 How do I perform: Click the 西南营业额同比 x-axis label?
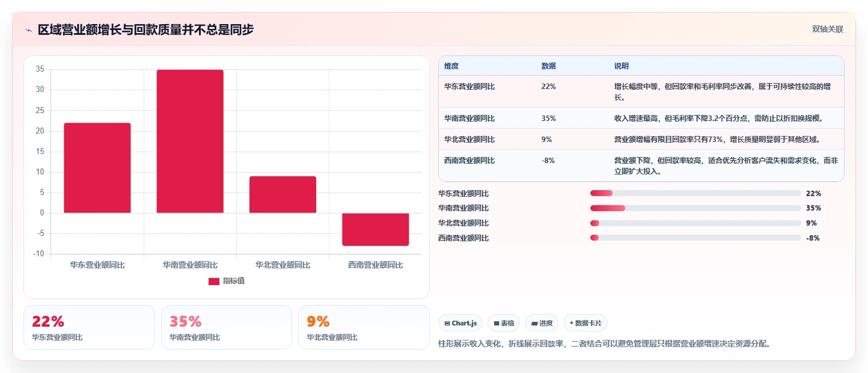pyautogui.click(x=376, y=265)
